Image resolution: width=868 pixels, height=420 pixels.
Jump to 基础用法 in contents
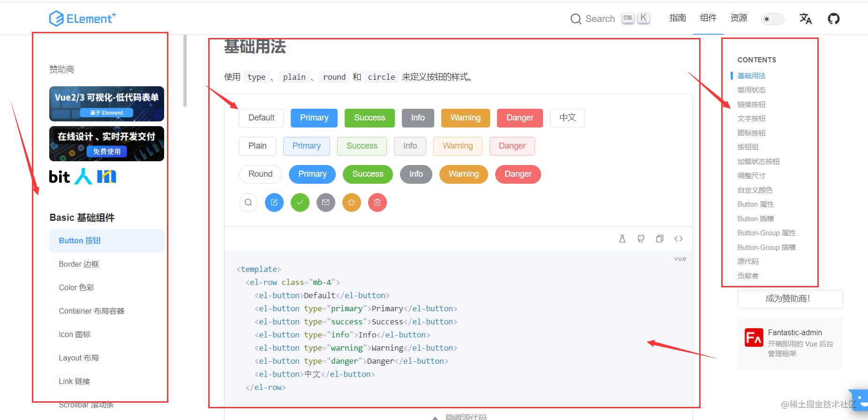coord(751,75)
